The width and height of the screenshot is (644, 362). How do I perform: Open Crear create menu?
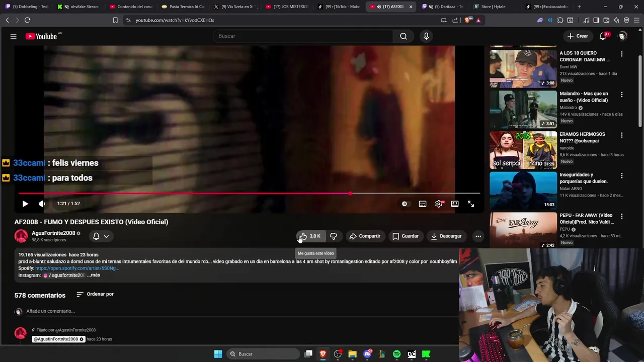pyautogui.click(x=578, y=36)
